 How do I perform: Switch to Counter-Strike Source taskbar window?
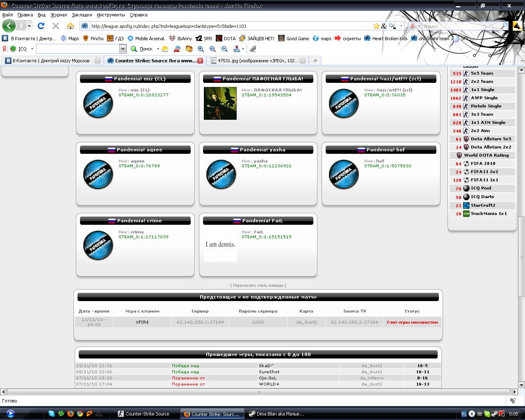click(147, 414)
